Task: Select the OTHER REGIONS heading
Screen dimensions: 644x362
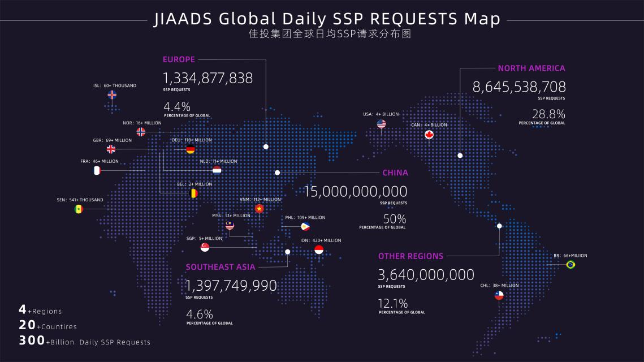Action: 410,256
